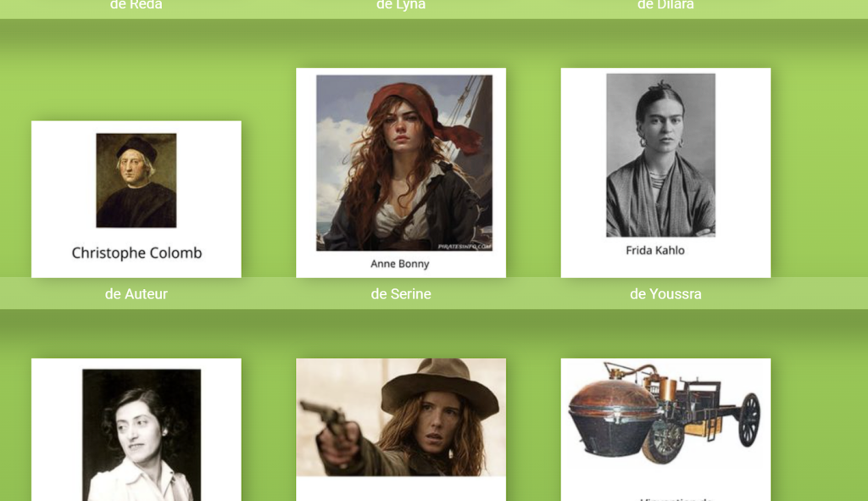Select the 'de Auteur' author label
868x501 pixels.
[136, 294]
